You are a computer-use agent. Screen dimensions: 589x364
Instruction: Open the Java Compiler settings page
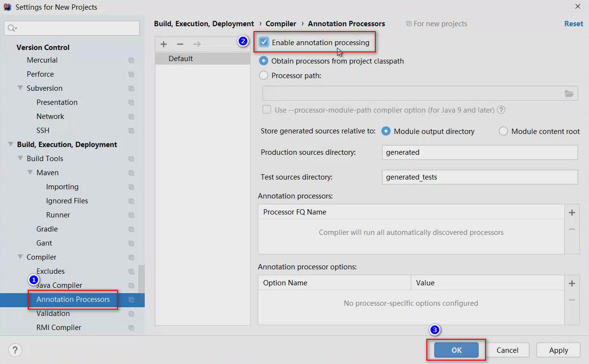[61, 285]
